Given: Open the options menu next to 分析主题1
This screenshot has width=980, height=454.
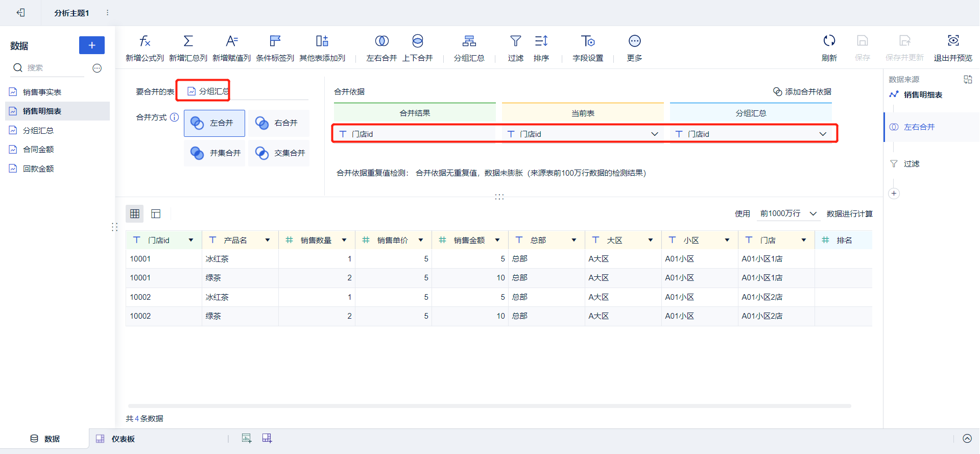Looking at the screenshot, I should point(107,12).
